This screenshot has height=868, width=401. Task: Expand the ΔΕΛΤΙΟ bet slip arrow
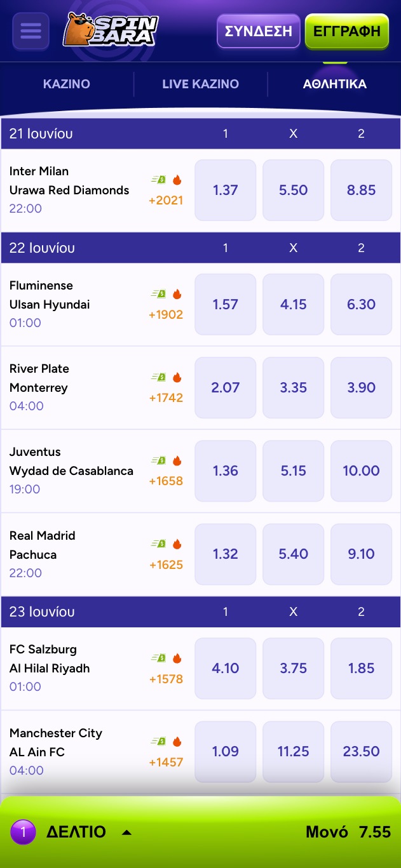126,832
